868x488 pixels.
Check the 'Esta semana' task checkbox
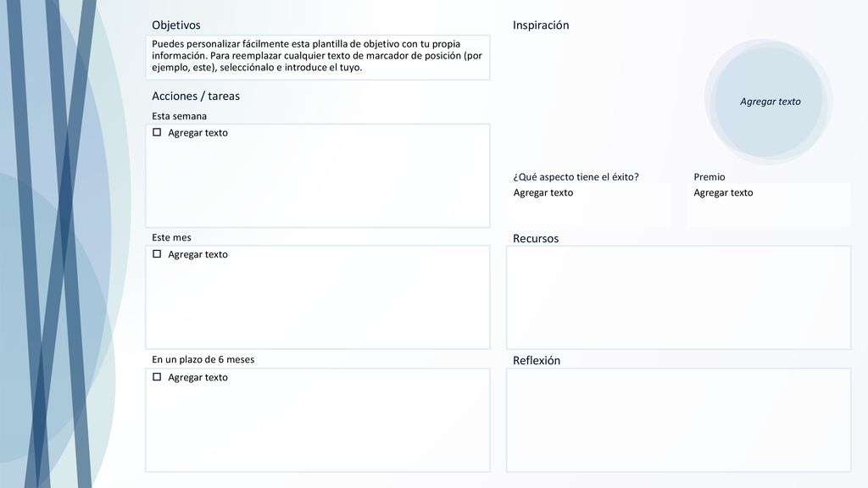coord(157,132)
